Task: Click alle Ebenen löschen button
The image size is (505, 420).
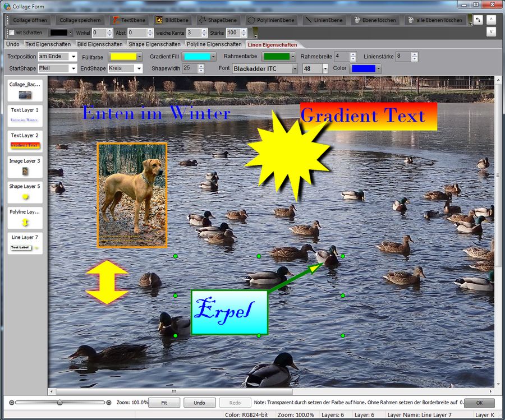Action: [x=434, y=20]
